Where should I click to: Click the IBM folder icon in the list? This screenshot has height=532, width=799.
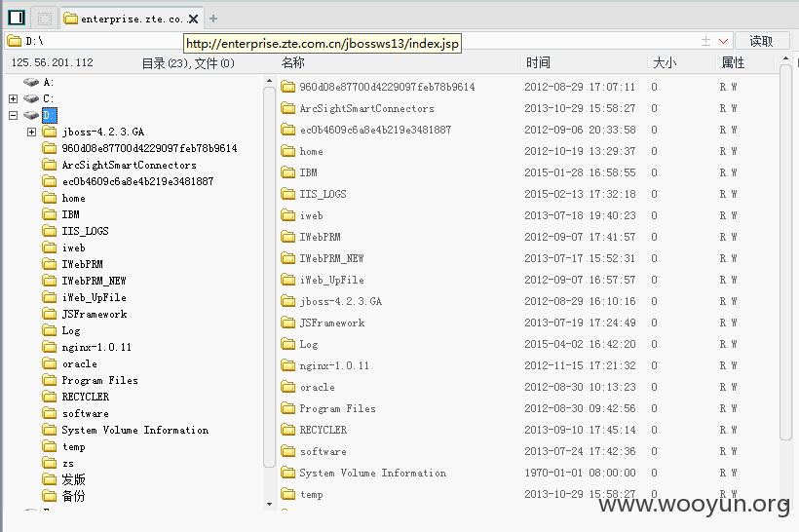287,172
